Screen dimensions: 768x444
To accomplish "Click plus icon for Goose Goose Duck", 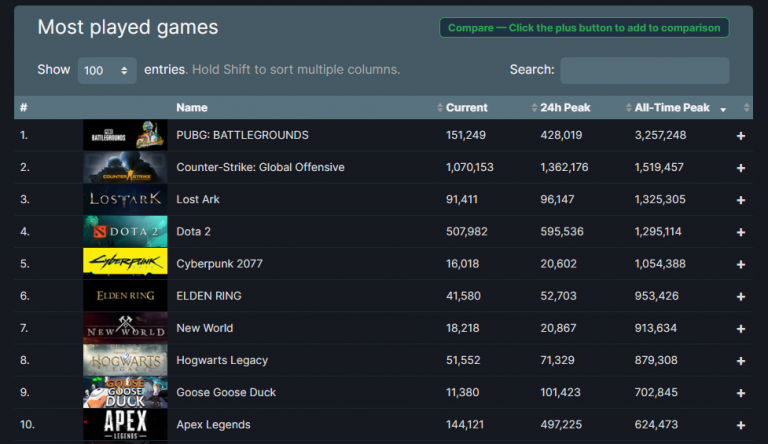I will coord(741,393).
